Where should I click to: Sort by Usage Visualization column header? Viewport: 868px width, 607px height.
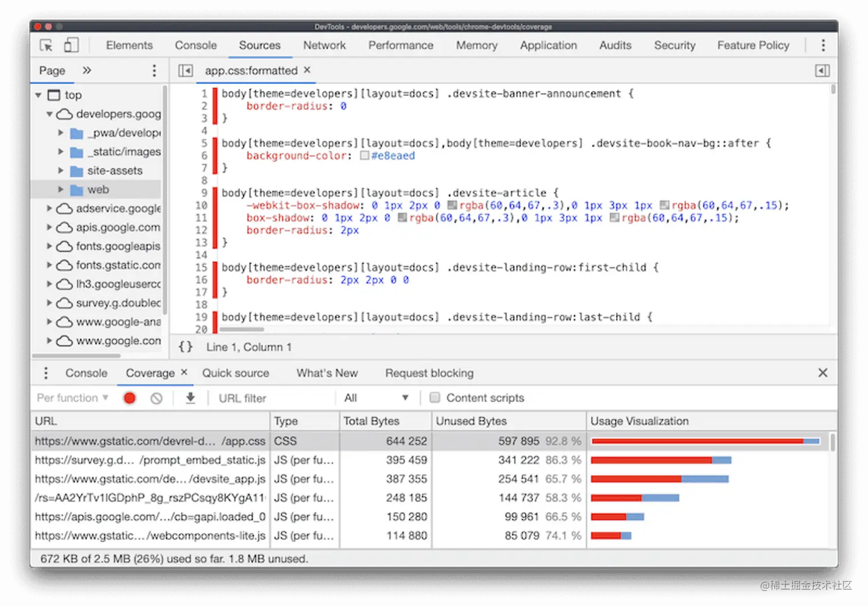(x=711, y=421)
